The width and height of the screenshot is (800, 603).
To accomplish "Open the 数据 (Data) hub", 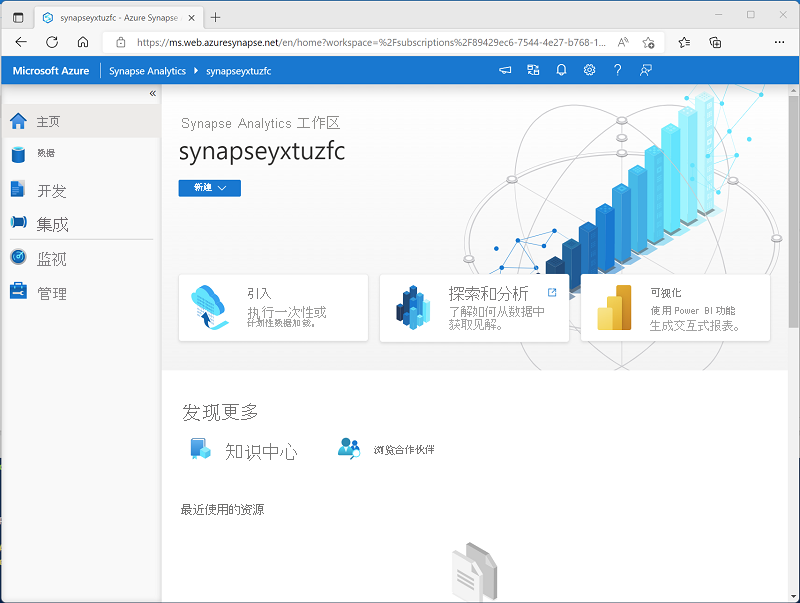I will pos(82,154).
